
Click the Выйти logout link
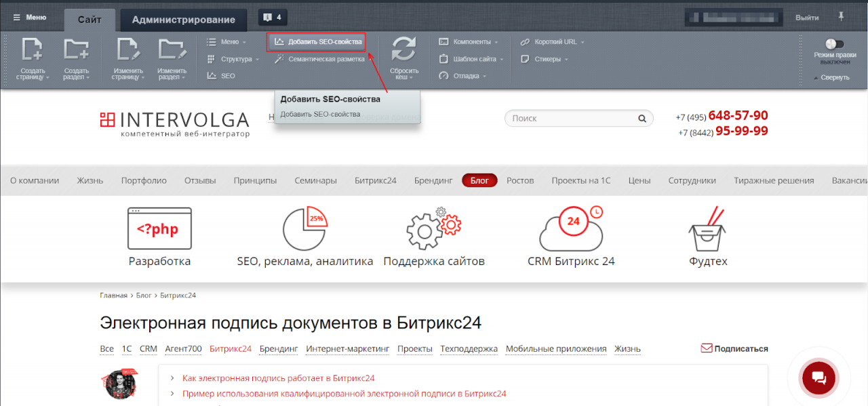[806, 18]
